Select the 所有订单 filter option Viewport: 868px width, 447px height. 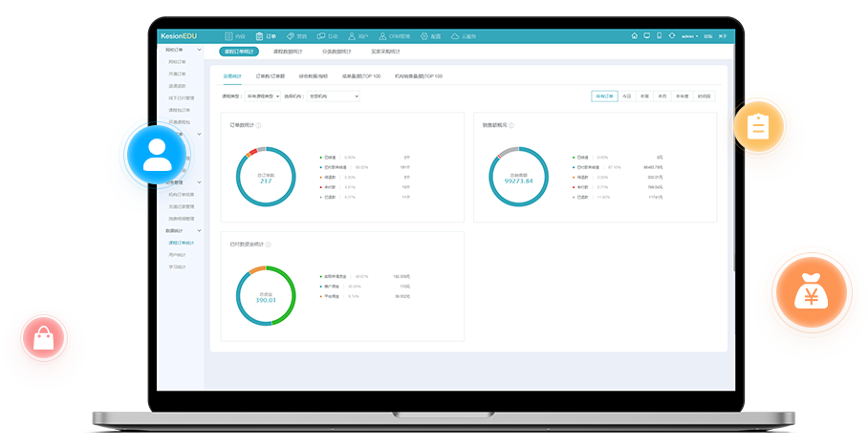[x=604, y=96]
